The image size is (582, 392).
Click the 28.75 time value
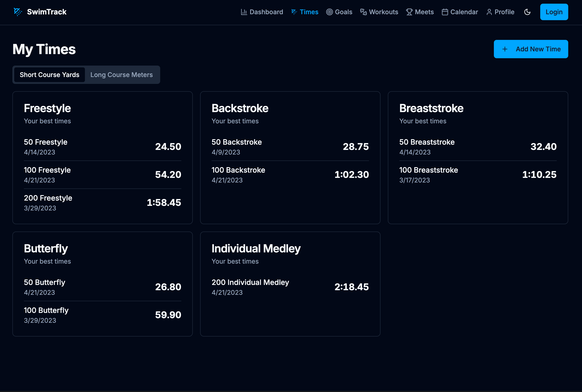[x=356, y=147]
